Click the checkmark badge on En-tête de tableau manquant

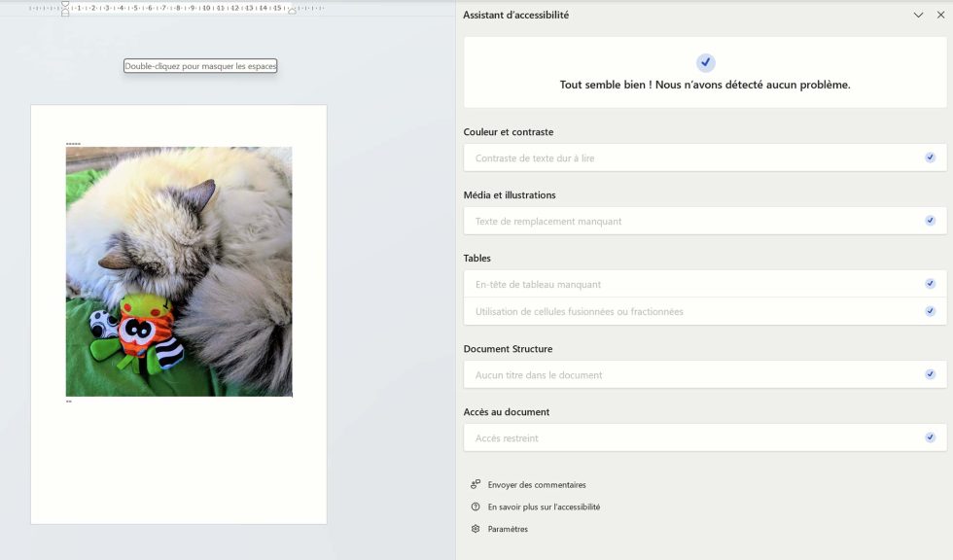coord(931,283)
